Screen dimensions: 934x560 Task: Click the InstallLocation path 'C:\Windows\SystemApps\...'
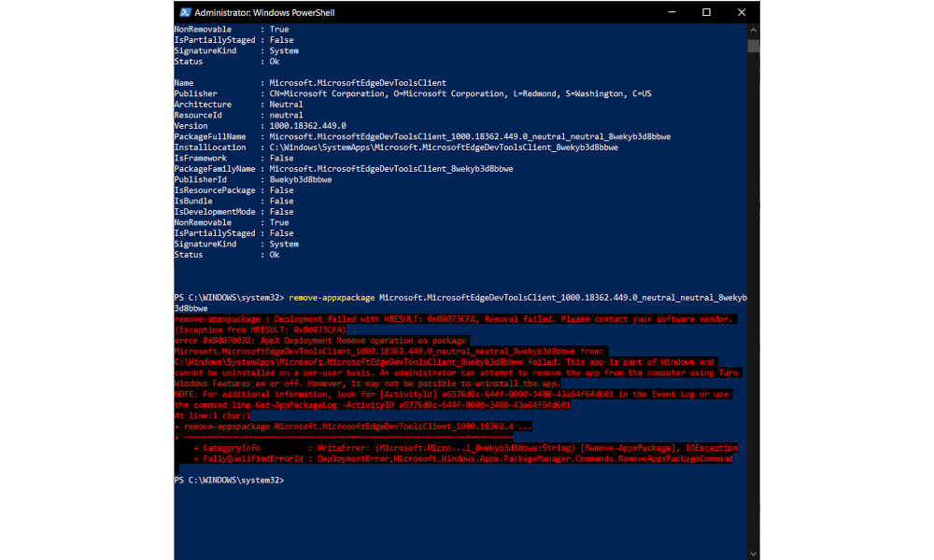(444, 147)
